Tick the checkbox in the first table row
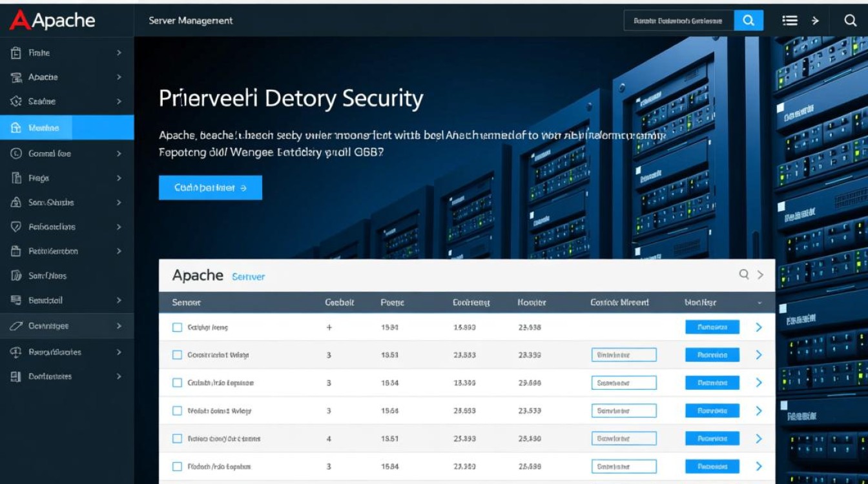868x484 pixels. [177, 327]
